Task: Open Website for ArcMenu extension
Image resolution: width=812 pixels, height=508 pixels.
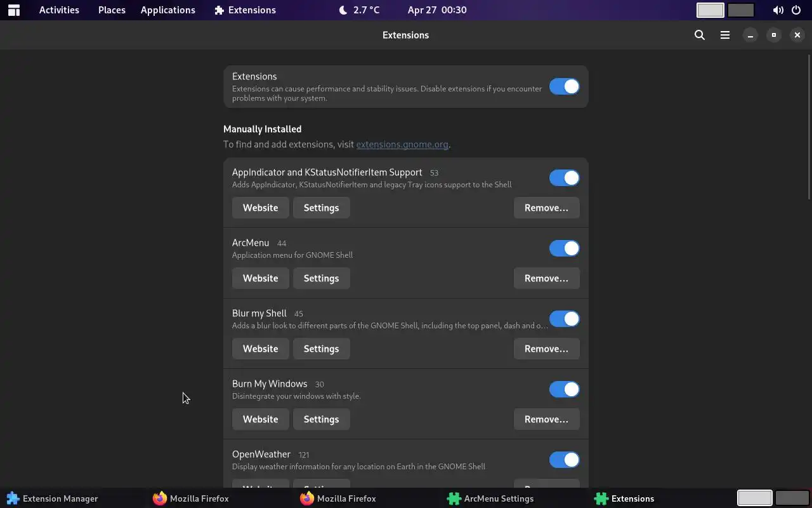Action: point(260,278)
